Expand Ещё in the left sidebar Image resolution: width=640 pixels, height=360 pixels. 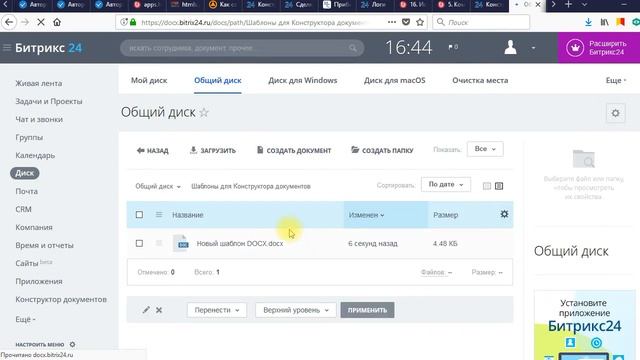[x=25, y=319]
